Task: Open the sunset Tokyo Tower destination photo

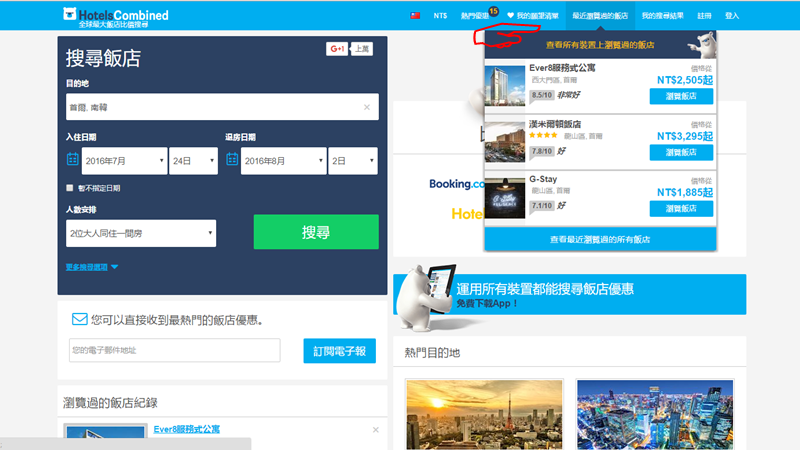Action: (x=484, y=414)
